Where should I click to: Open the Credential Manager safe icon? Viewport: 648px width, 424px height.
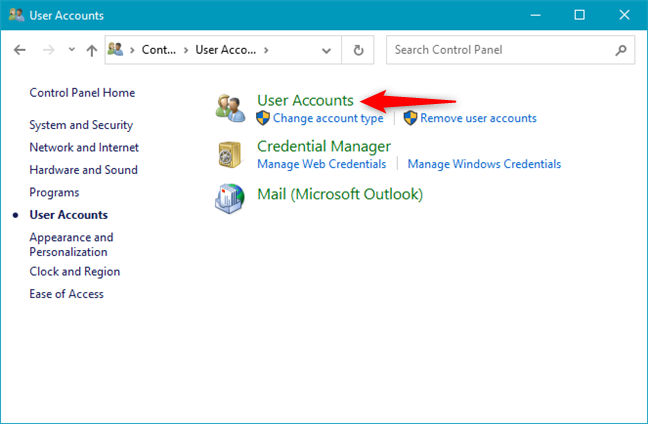pyautogui.click(x=231, y=154)
